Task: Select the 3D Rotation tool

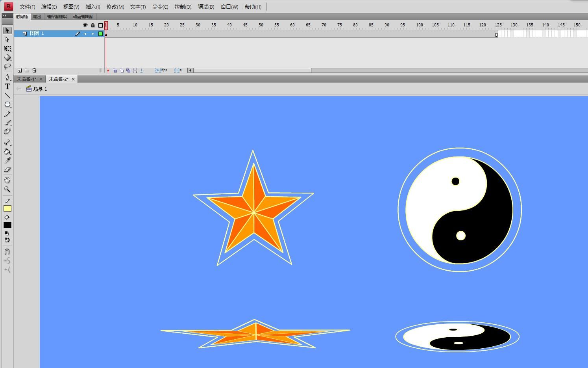Action: tap(7, 58)
